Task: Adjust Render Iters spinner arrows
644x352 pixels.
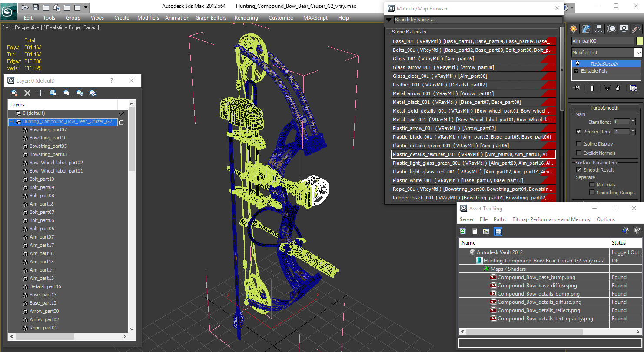Action: click(x=632, y=132)
